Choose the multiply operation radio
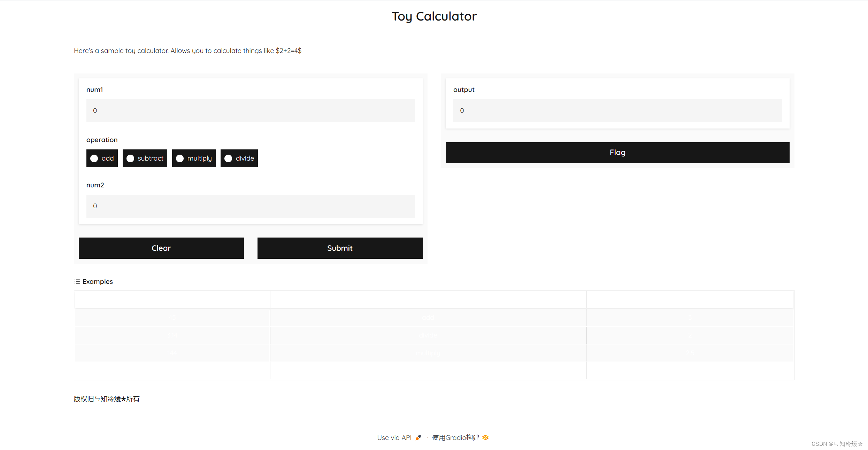This screenshot has width=868, height=450. click(180, 158)
